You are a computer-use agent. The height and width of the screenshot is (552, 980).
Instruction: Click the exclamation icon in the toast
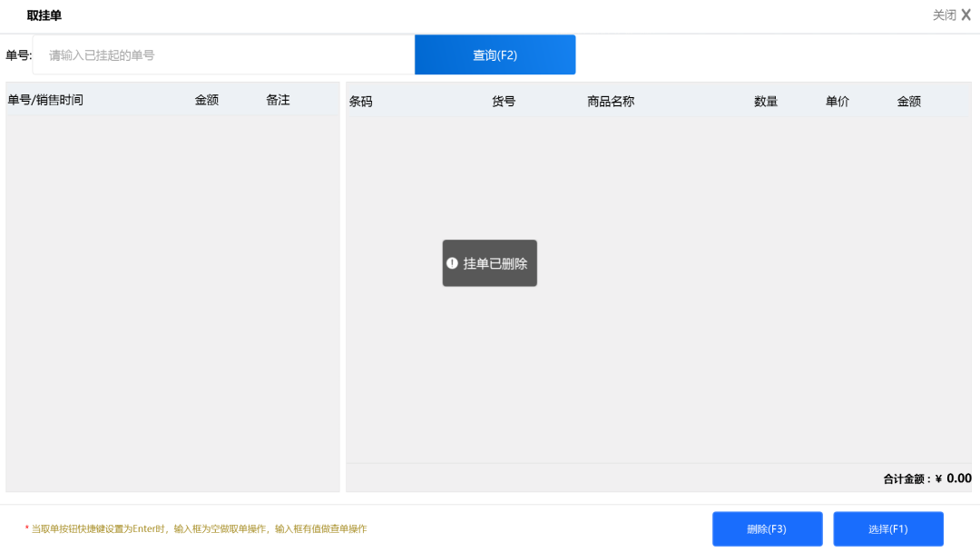point(452,263)
